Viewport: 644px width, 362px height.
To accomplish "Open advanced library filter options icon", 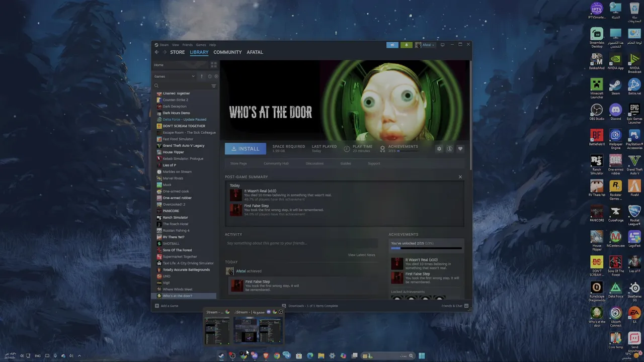I will tap(214, 86).
